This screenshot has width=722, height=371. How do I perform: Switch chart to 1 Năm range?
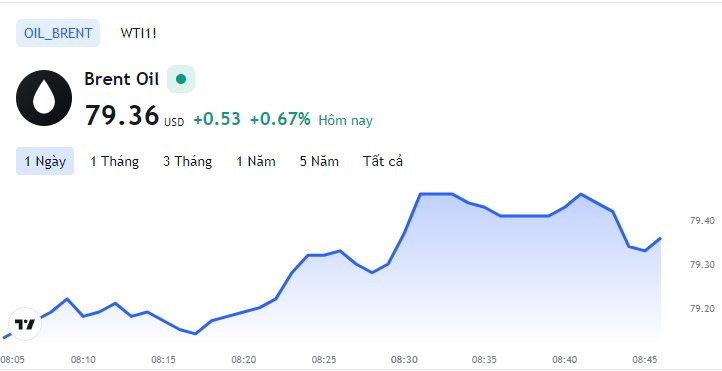point(256,162)
